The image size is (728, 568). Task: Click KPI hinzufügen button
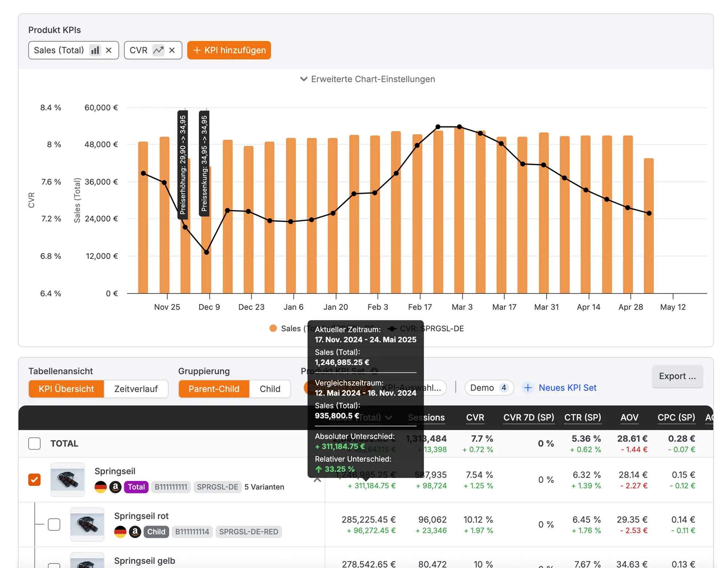click(229, 50)
